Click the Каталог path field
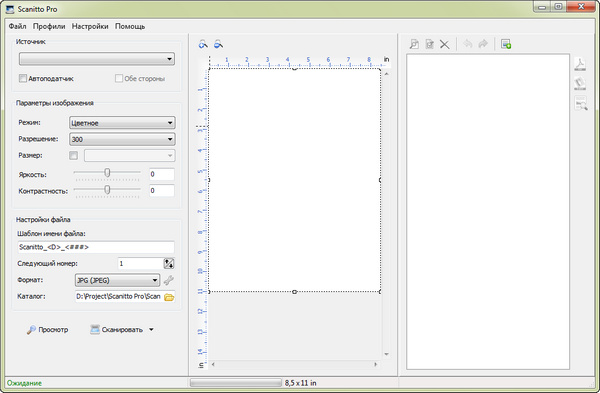Viewport: 600px width, 393px height. point(120,297)
